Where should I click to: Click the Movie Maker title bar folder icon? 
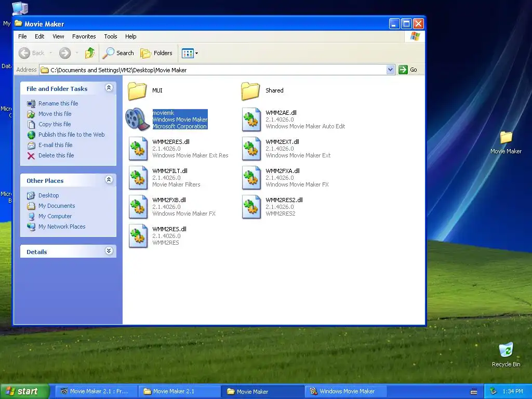click(x=18, y=23)
